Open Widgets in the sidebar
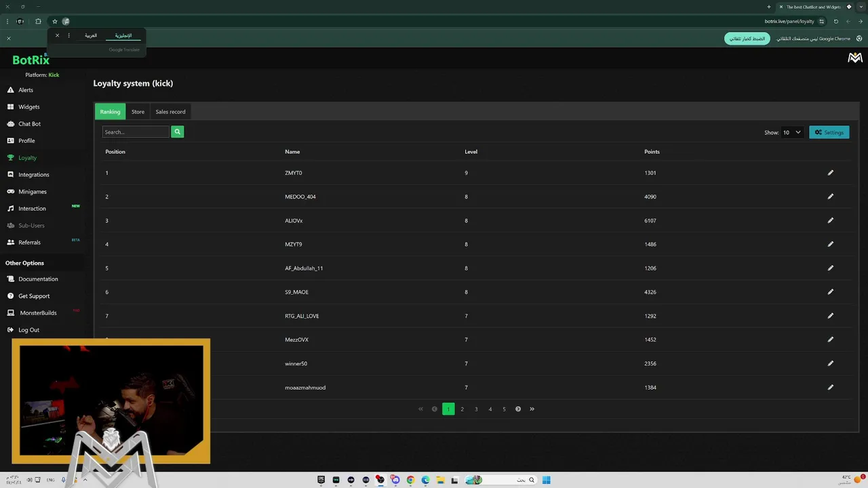 [28, 107]
